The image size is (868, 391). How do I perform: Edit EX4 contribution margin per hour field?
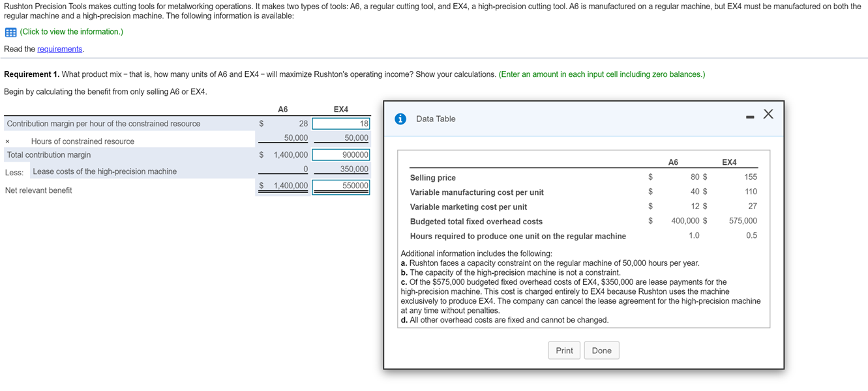click(x=341, y=124)
